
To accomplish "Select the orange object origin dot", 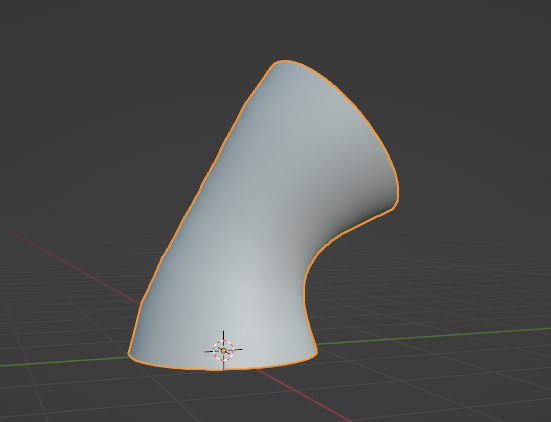I will click(223, 350).
